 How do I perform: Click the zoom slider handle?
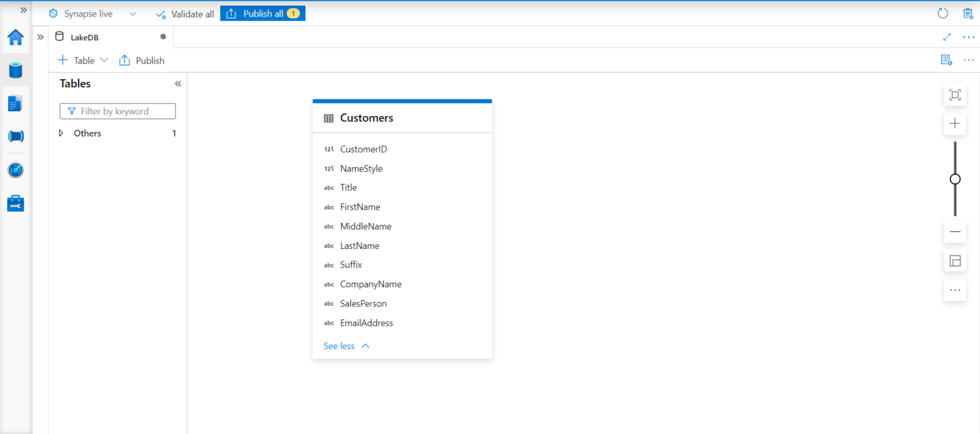coord(954,179)
